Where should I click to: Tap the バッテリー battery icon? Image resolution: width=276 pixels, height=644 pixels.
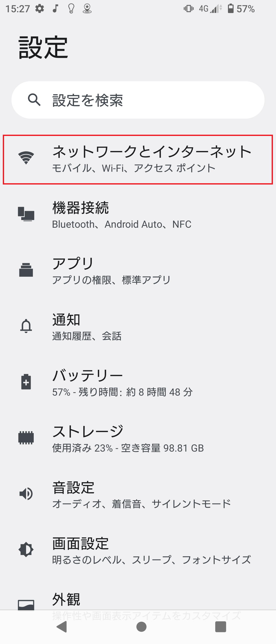(26, 382)
